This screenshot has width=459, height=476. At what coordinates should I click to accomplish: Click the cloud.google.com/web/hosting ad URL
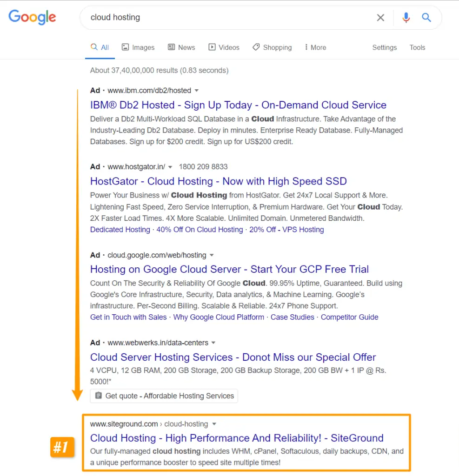point(157,255)
